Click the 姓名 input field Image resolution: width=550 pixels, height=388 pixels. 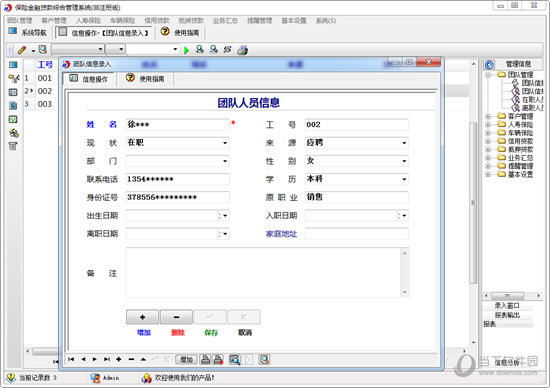pos(177,125)
